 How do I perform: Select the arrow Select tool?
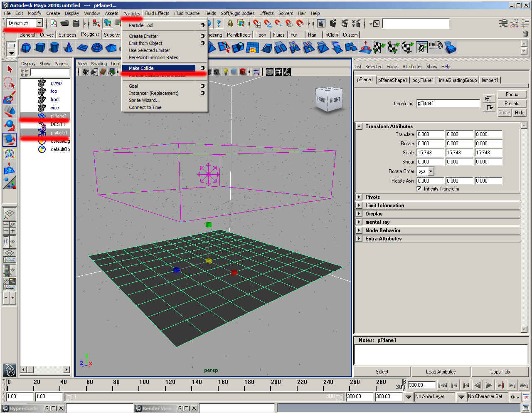(x=9, y=69)
